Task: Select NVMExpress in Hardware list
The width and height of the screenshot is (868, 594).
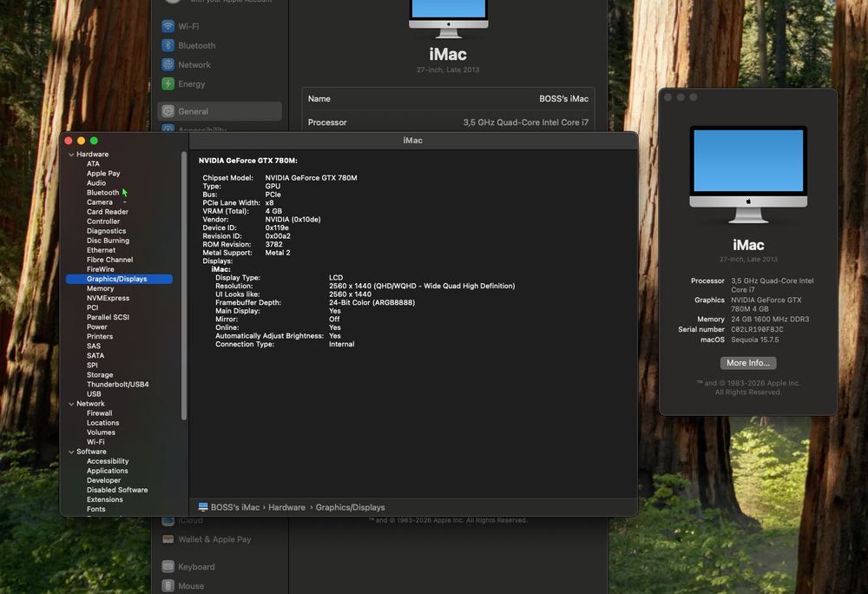Action: click(x=108, y=298)
